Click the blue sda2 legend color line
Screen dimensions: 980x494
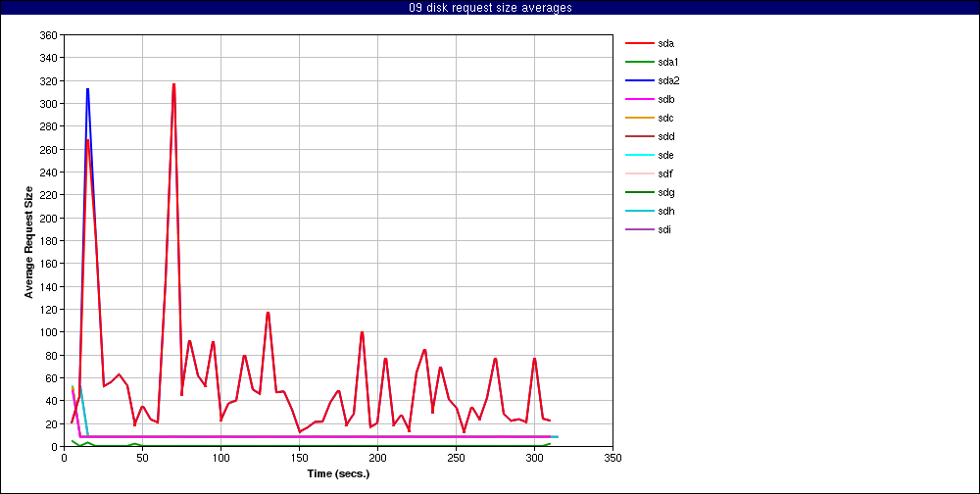639,80
